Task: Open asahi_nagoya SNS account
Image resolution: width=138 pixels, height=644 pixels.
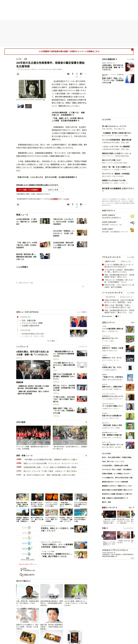Action: [x=108, y=215]
